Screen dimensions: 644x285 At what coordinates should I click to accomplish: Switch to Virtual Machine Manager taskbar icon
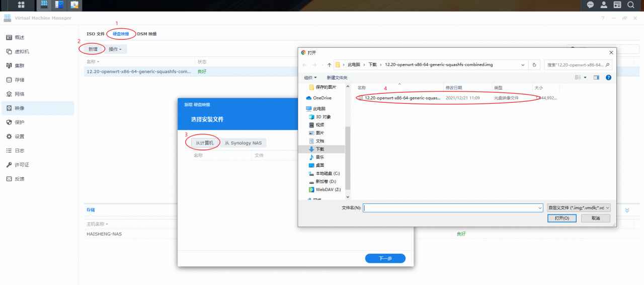[x=44, y=5]
